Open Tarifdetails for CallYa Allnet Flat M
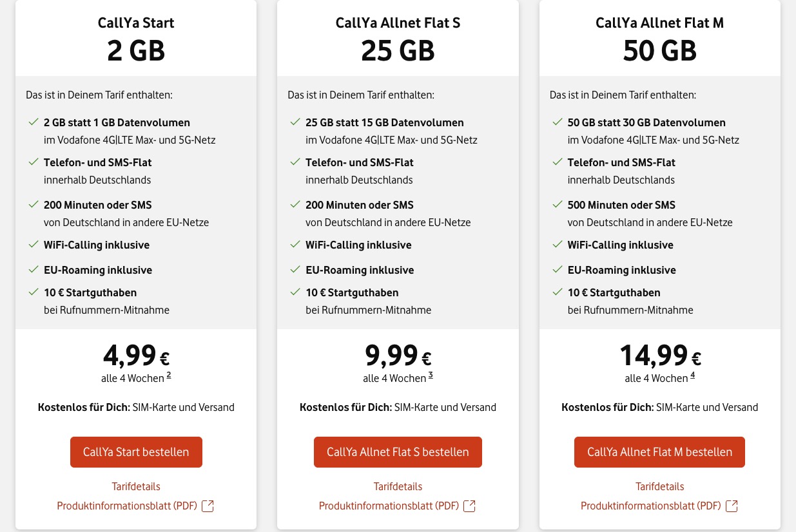The width and height of the screenshot is (796, 532). point(659,486)
